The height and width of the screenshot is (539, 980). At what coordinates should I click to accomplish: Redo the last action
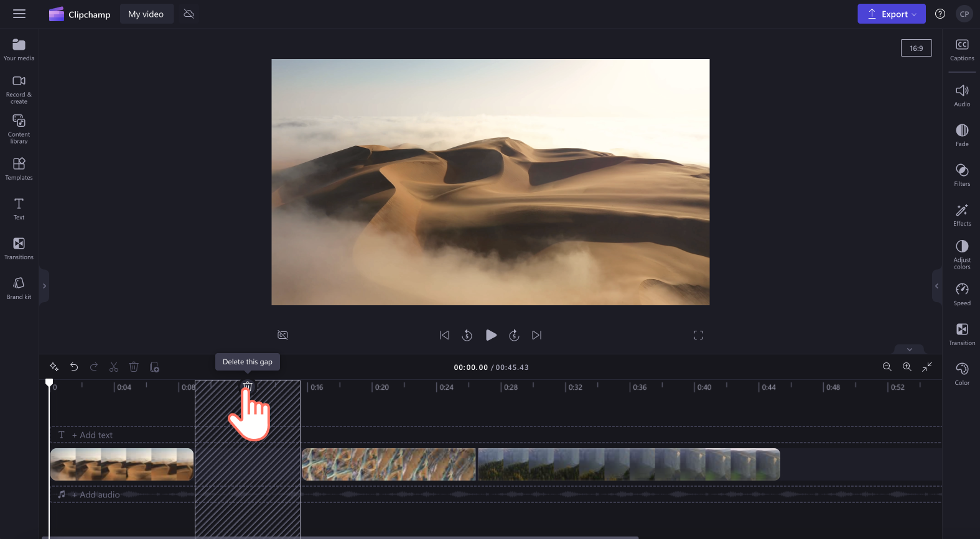tap(94, 367)
